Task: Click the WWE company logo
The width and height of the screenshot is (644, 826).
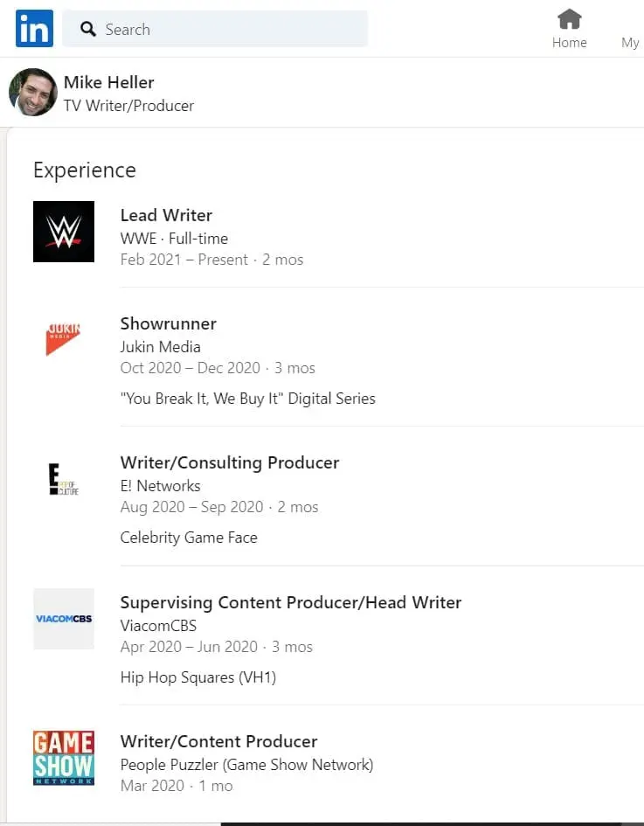Action: click(64, 232)
